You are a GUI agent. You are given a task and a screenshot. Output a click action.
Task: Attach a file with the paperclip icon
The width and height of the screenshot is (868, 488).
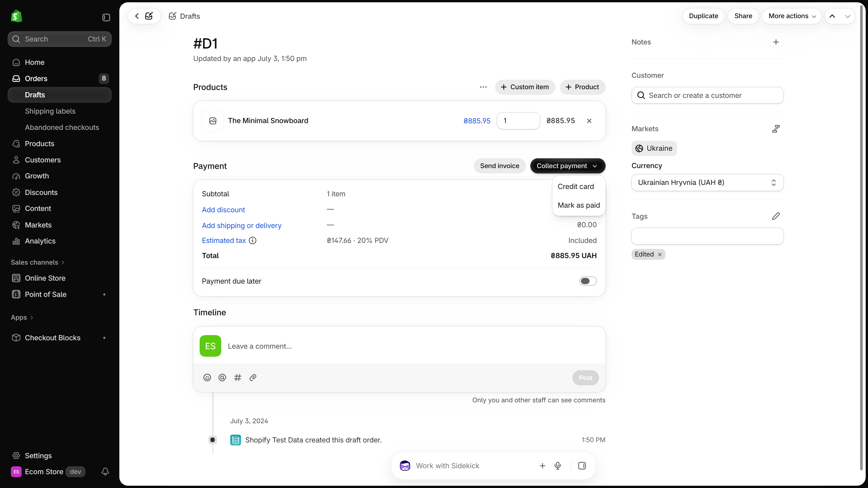[x=253, y=378]
